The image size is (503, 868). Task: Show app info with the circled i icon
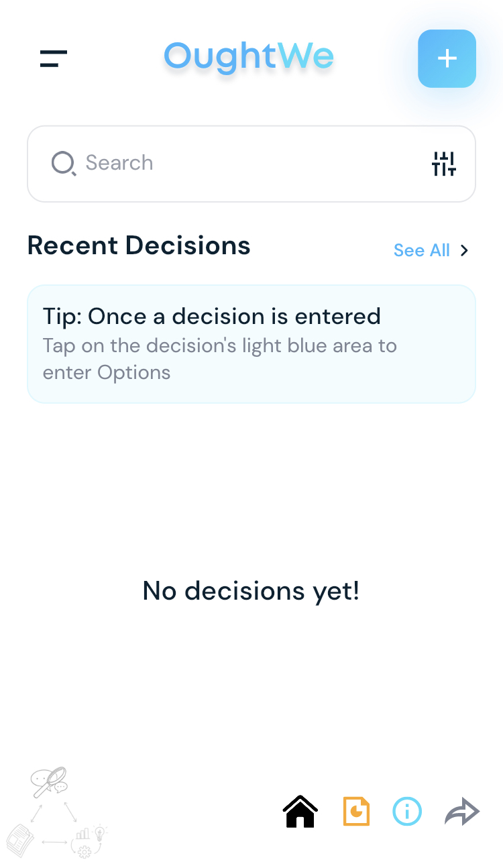tap(407, 812)
